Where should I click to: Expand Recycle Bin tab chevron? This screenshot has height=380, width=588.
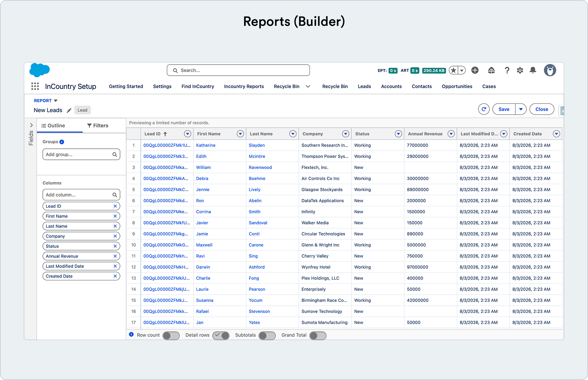[x=308, y=86]
